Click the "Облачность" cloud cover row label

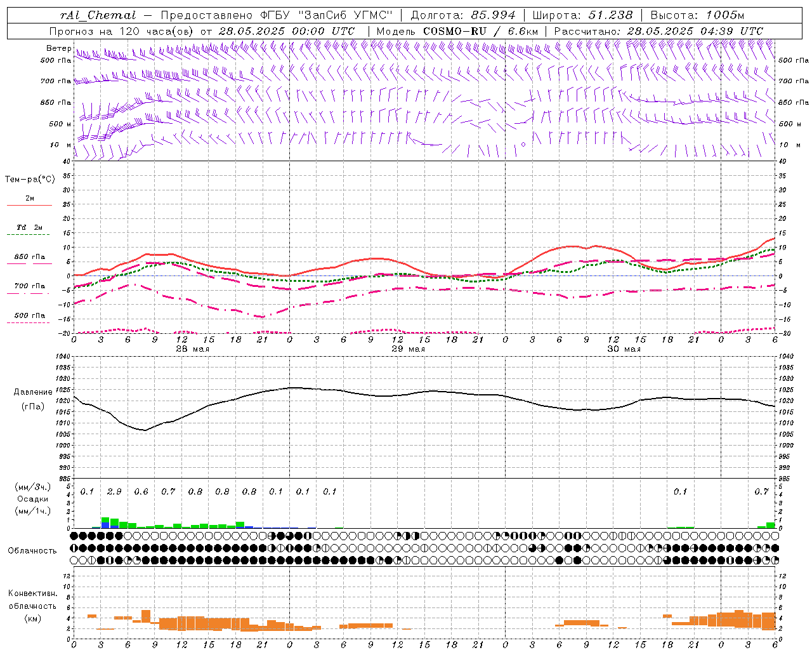click(32, 551)
